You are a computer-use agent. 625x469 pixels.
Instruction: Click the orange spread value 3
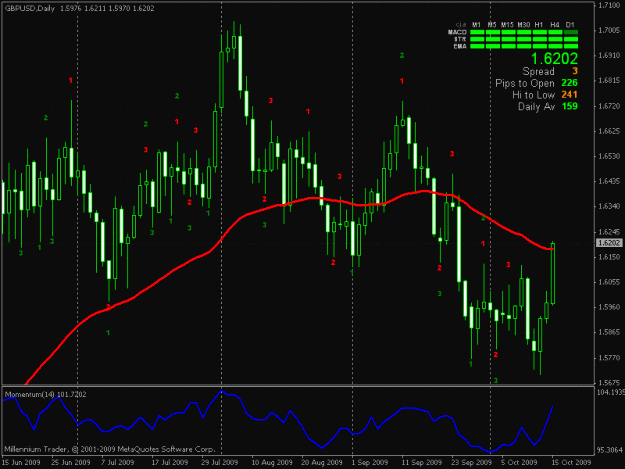(x=575, y=71)
